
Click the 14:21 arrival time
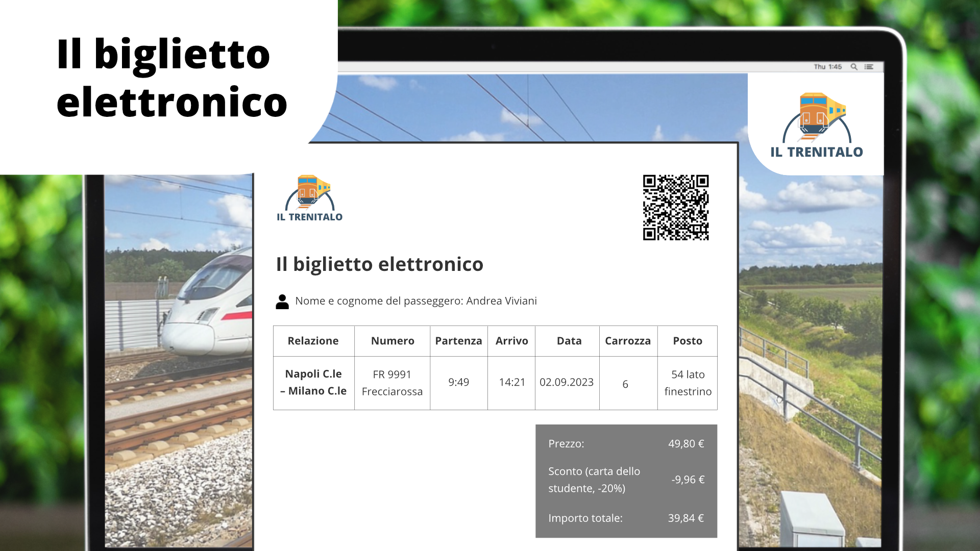click(x=512, y=382)
